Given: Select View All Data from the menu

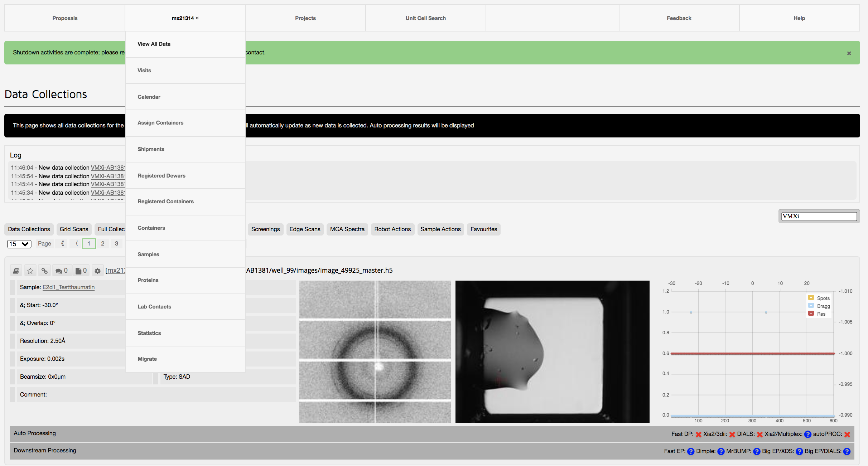Looking at the screenshot, I should 154,44.
